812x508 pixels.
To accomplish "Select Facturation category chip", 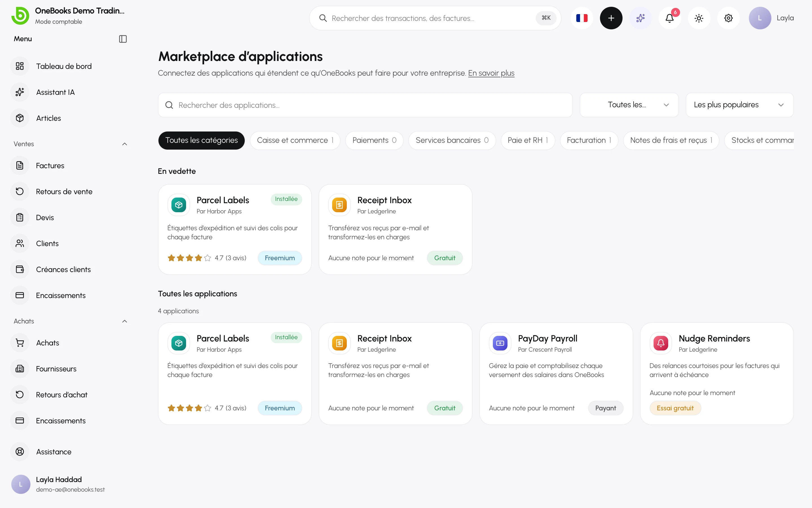I will pos(589,141).
